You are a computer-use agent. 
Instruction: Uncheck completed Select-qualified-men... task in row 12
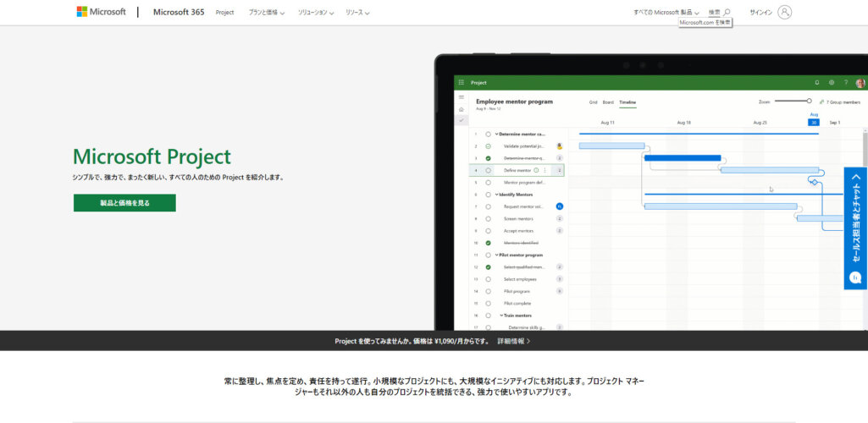click(x=488, y=267)
